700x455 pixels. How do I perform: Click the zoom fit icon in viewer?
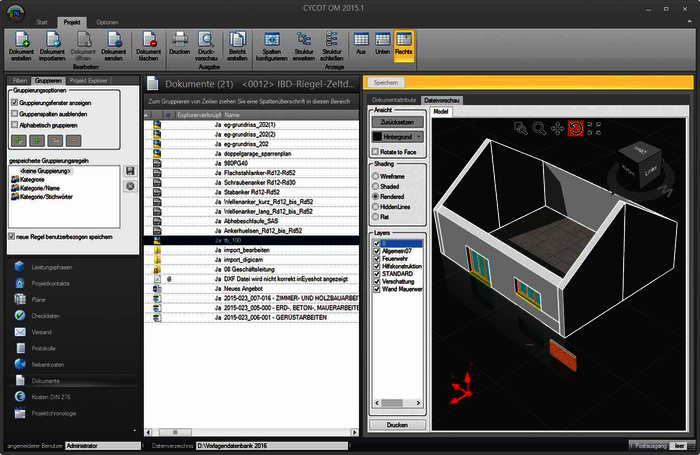pyautogui.click(x=594, y=129)
